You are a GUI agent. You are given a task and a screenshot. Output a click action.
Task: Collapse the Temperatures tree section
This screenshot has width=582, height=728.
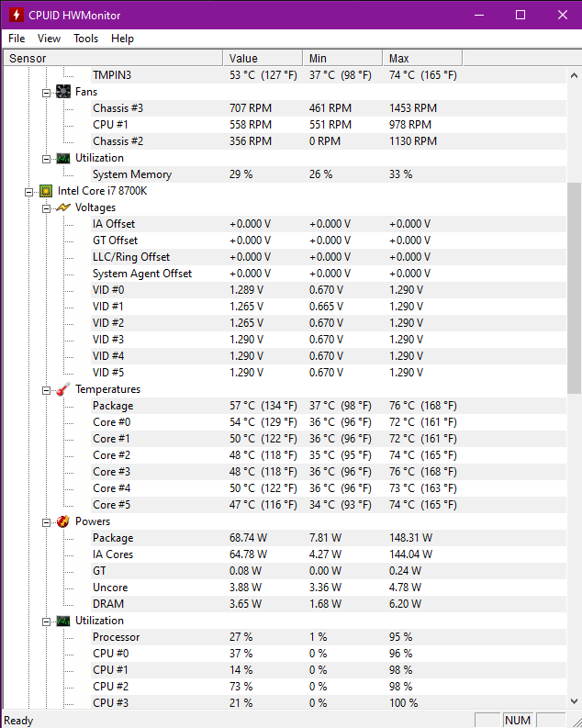(46, 389)
